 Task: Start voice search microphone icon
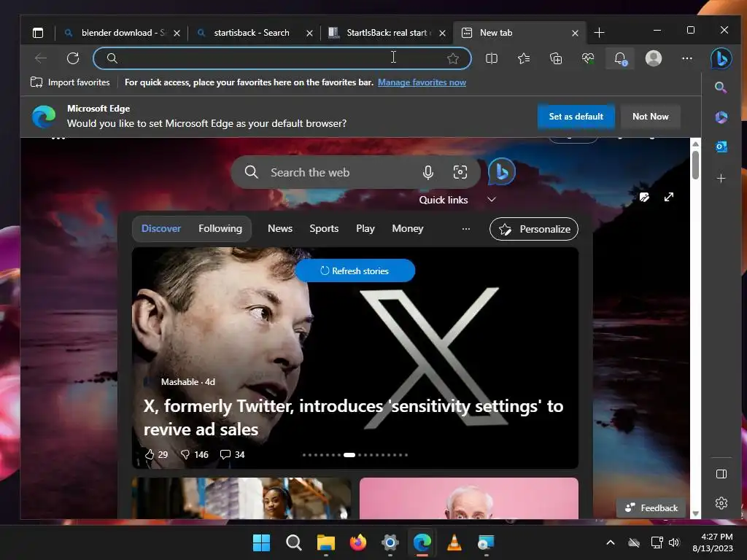(427, 172)
